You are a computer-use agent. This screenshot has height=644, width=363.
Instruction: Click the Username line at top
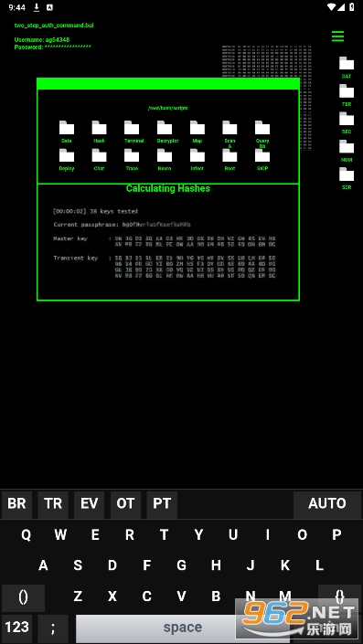(x=41, y=40)
